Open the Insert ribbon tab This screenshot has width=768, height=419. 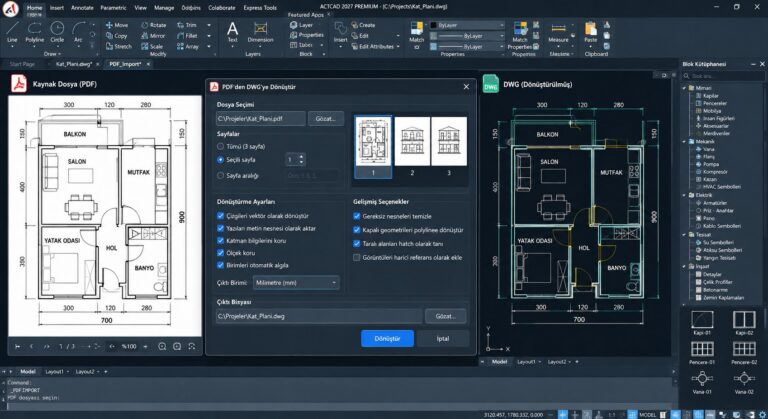pos(57,8)
